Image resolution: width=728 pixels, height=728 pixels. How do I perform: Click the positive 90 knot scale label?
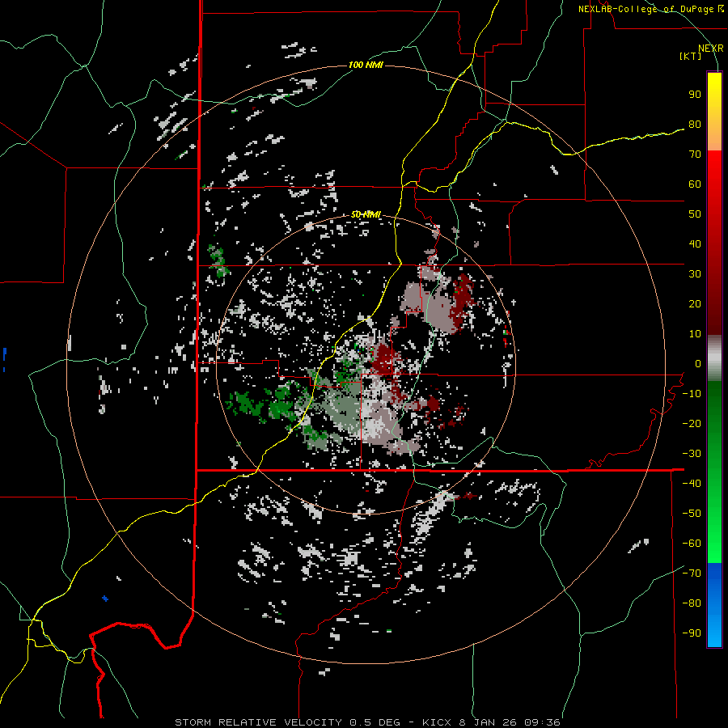(x=695, y=95)
